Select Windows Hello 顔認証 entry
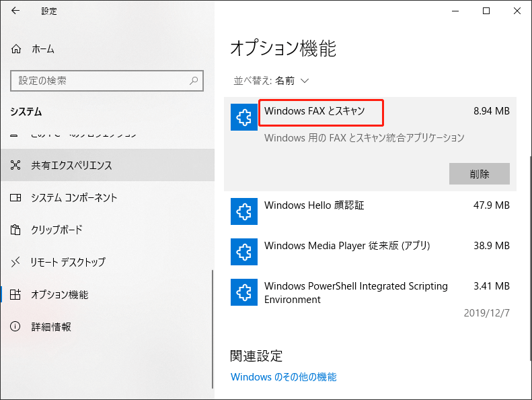Screen dimensions: 532x400 click(370, 211)
